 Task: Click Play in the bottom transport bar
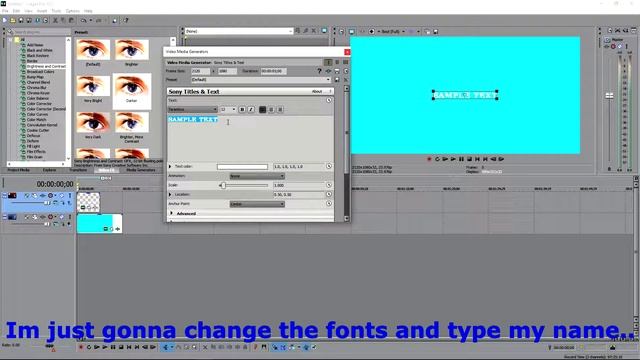[105, 347]
